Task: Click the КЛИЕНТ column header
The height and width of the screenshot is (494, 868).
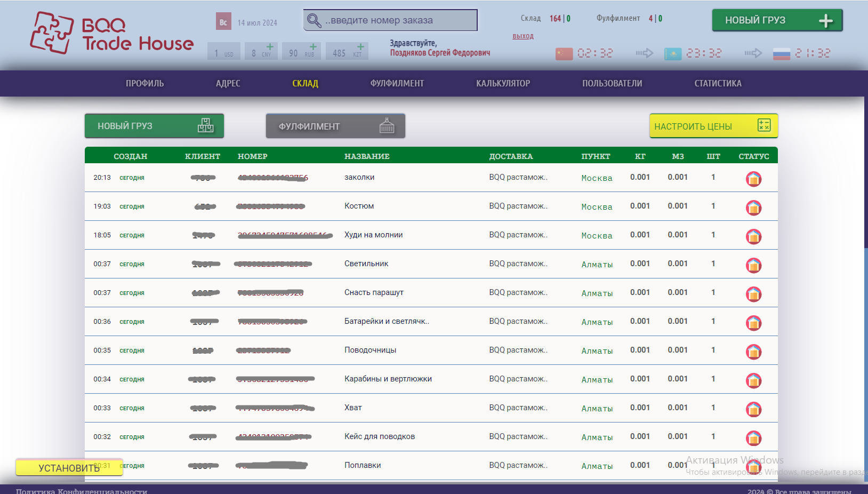Action: 203,156
